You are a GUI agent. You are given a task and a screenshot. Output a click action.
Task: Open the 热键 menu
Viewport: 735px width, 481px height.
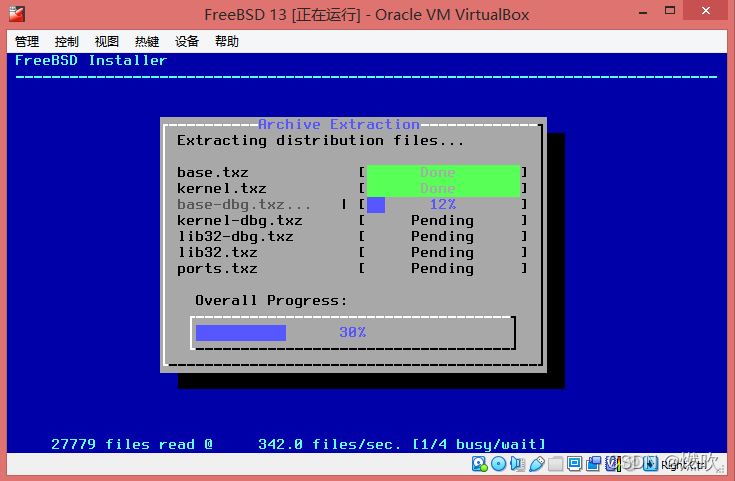point(147,42)
